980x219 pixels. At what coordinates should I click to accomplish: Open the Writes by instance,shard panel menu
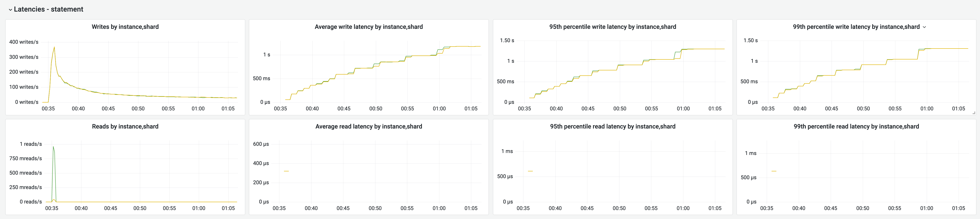click(x=125, y=27)
